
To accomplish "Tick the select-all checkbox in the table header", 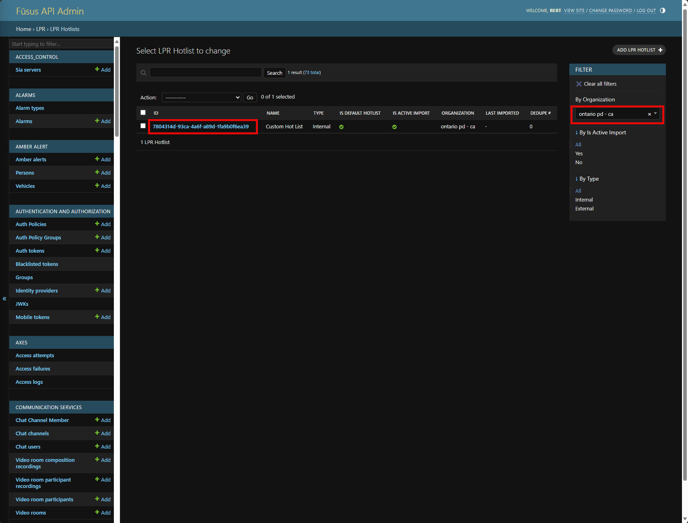I will coord(143,113).
